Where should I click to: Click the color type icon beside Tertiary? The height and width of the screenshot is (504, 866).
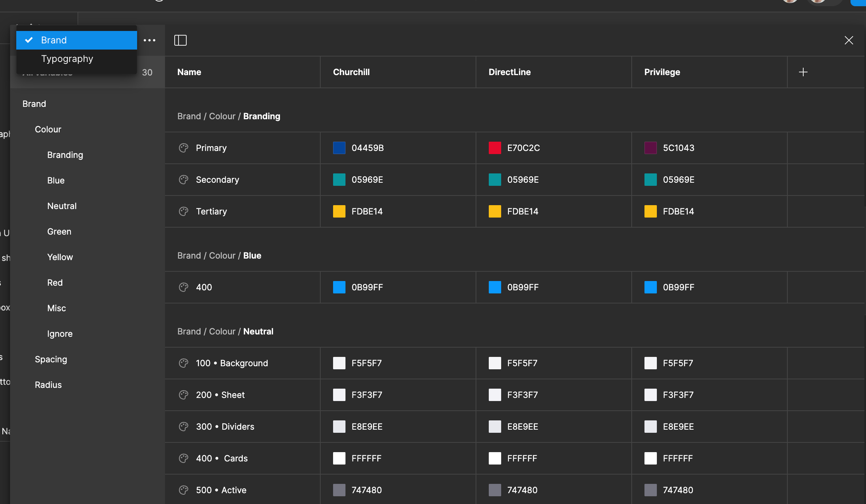[184, 211]
